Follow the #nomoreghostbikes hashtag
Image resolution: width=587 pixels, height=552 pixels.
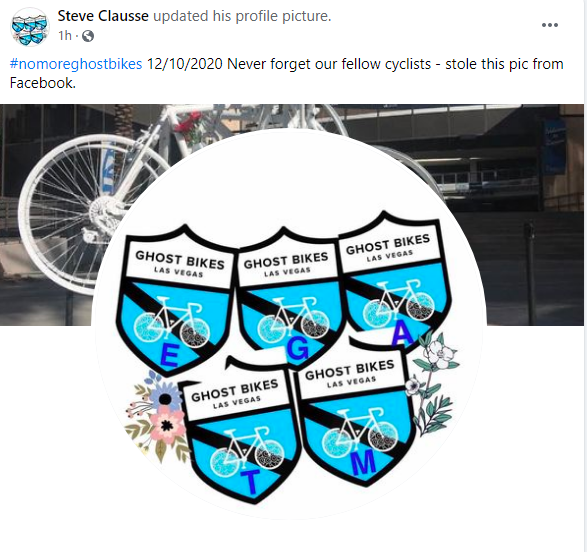pos(76,64)
